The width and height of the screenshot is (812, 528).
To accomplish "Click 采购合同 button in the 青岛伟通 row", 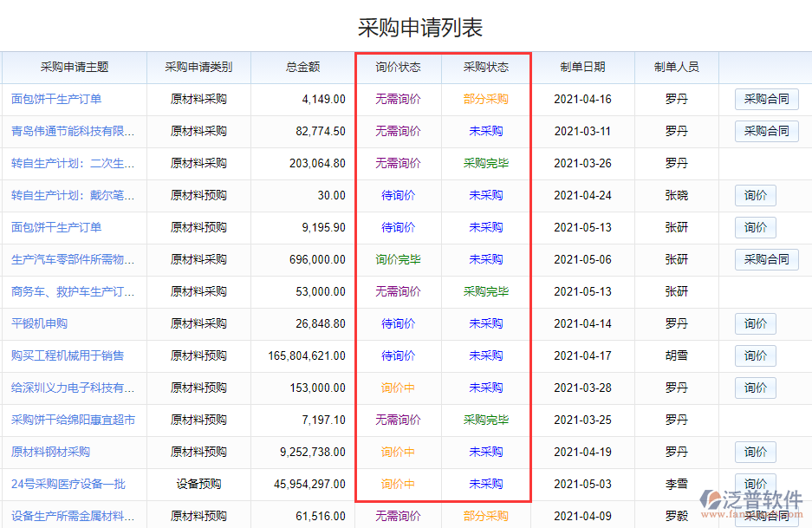I will [x=766, y=131].
